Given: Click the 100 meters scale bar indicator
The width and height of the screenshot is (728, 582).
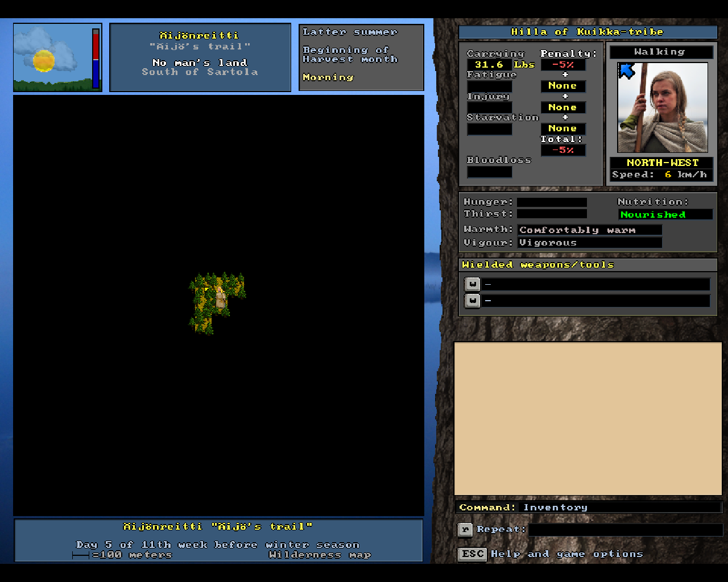Looking at the screenshot, I should [81, 555].
